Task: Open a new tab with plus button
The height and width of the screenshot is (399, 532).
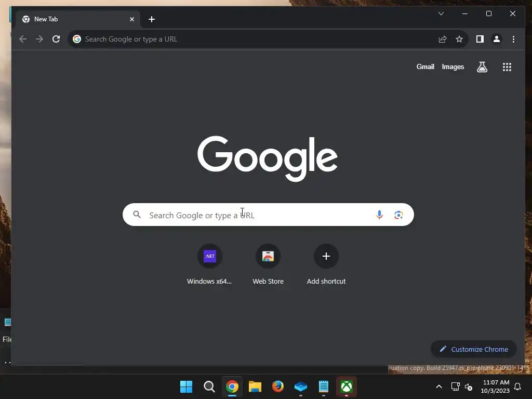Action: tap(152, 19)
